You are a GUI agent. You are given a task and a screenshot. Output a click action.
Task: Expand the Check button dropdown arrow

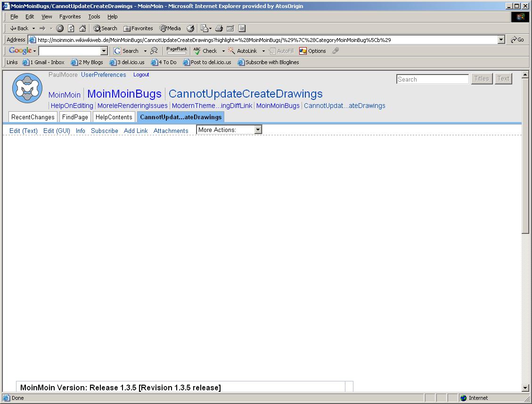[x=223, y=51]
